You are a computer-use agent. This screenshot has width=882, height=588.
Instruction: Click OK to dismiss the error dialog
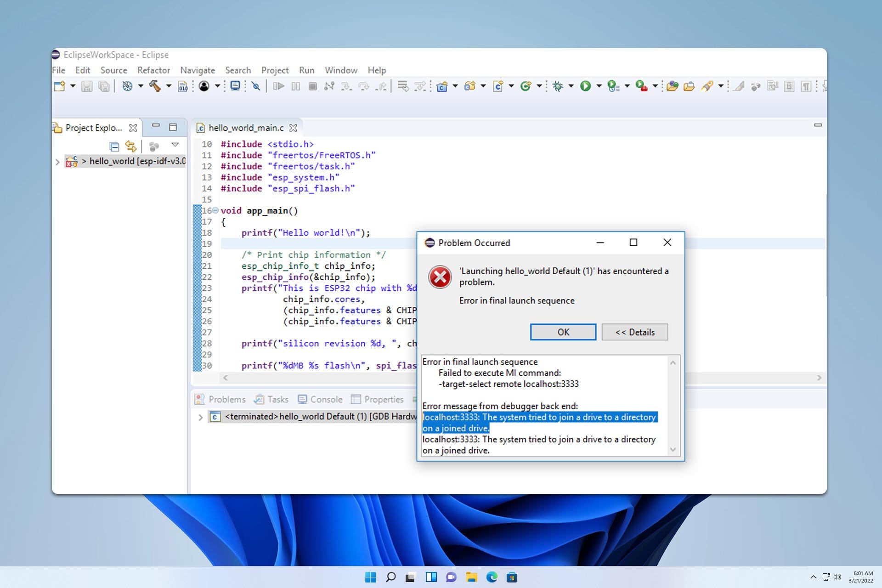click(x=563, y=331)
